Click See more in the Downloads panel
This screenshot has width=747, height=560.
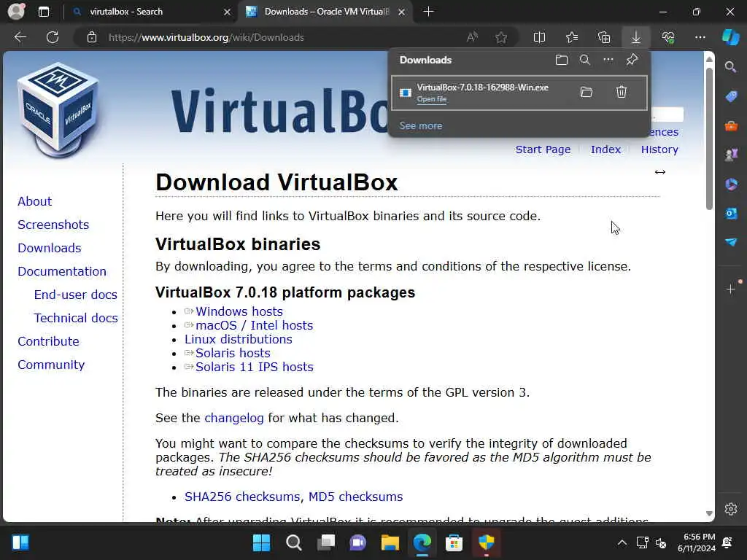pos(421,125)
